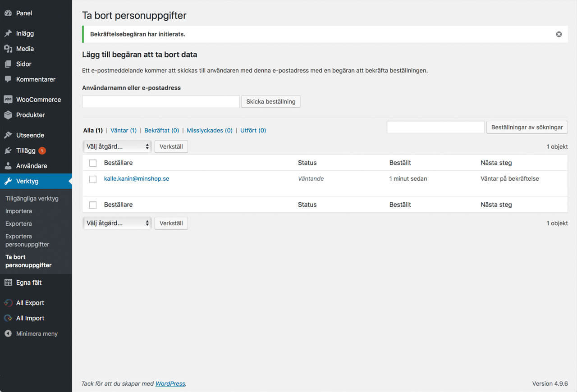Focus the Användarnamn eller e-postadress field
Viewport: 577px width, 392px height.
coord(160,102)
